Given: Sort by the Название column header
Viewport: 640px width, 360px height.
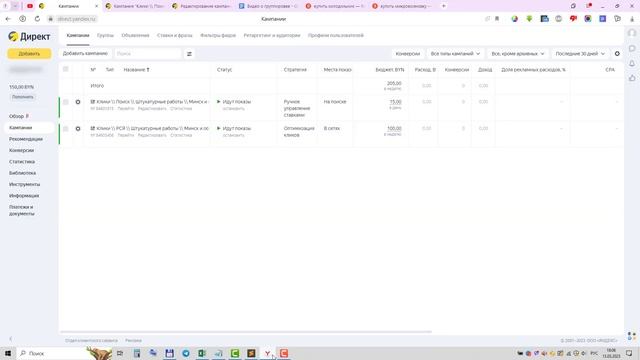Looking at the screenshot, I should pyautogui.click(x=136, y=70).
